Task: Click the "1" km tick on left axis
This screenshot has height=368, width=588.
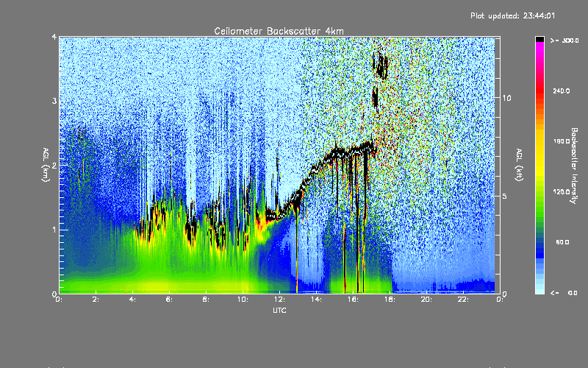Action: click(54, 230)
